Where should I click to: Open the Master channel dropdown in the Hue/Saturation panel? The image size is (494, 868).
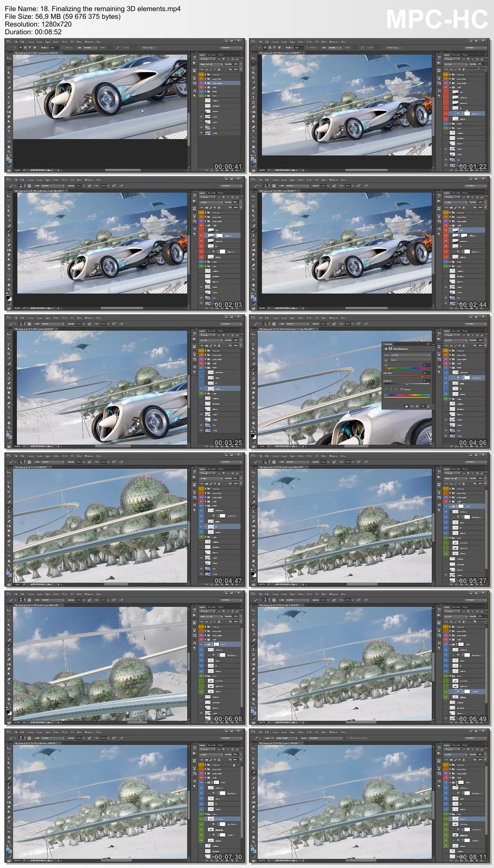pyautogui.click(x=411, y=360)
